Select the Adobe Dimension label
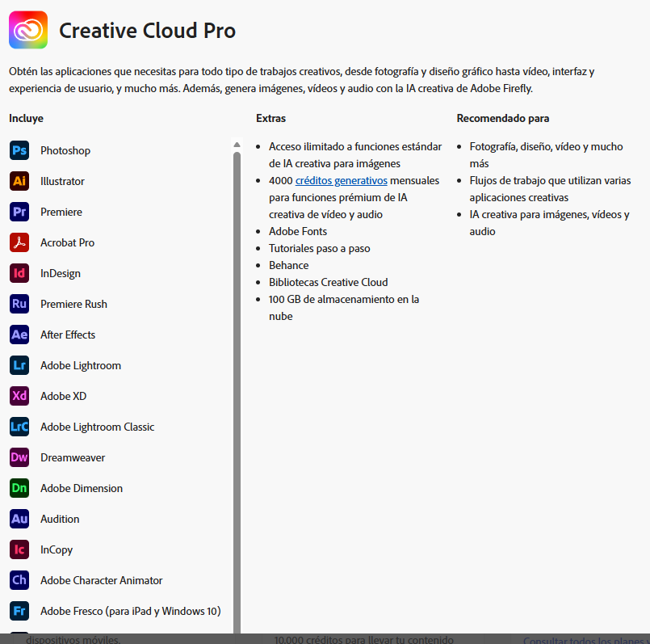650x644 pixels. pyautogui.click(x=82, y=488)
